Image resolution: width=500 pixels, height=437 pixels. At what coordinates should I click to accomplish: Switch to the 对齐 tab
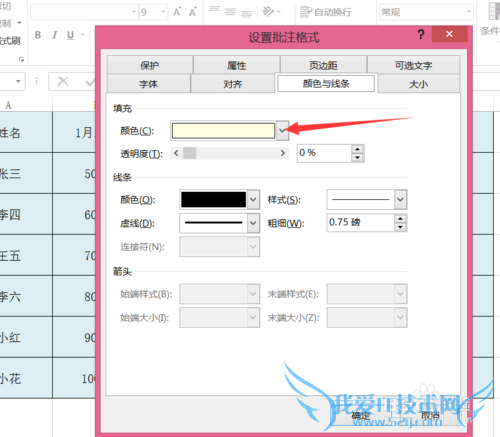pyautogui.click(x=233, y=84)
